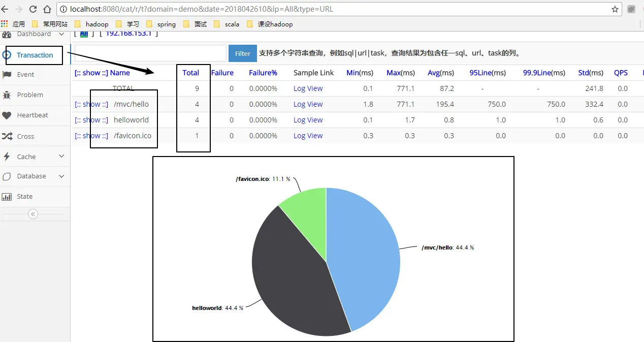Toggle show link for the /mvc/hello row
The width and height of the screenshot is (644, 342).
[x=91, y=104]
